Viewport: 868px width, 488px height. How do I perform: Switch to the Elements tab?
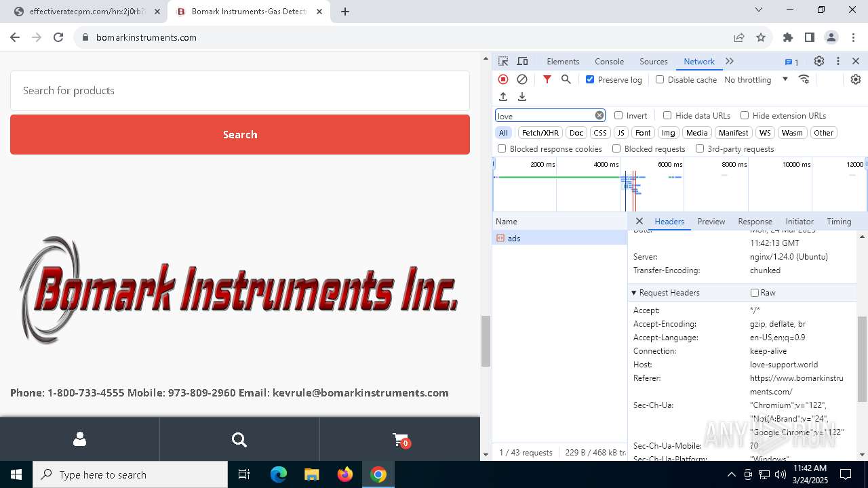coord(563,61)
